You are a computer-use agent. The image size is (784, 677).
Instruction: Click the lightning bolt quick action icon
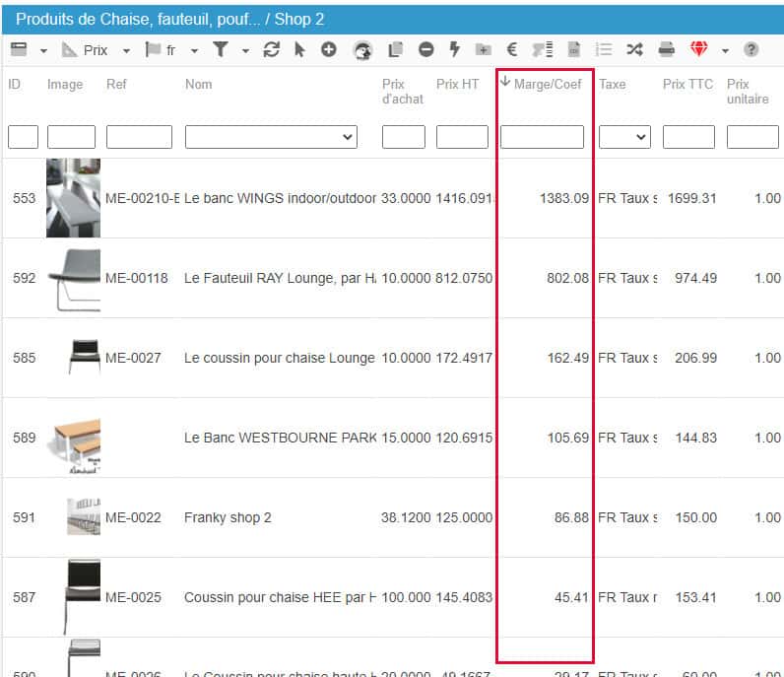(x=454, y=49)
